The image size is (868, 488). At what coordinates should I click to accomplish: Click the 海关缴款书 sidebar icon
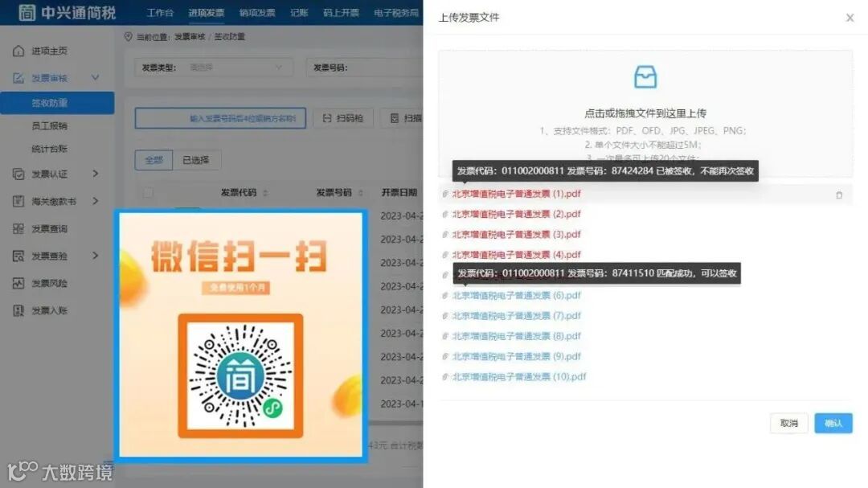click(18, 201)
